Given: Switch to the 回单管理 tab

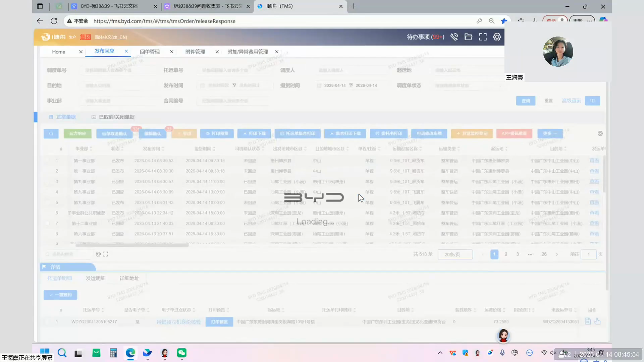Looking at the screenshot, I should [x=150, y=52].
